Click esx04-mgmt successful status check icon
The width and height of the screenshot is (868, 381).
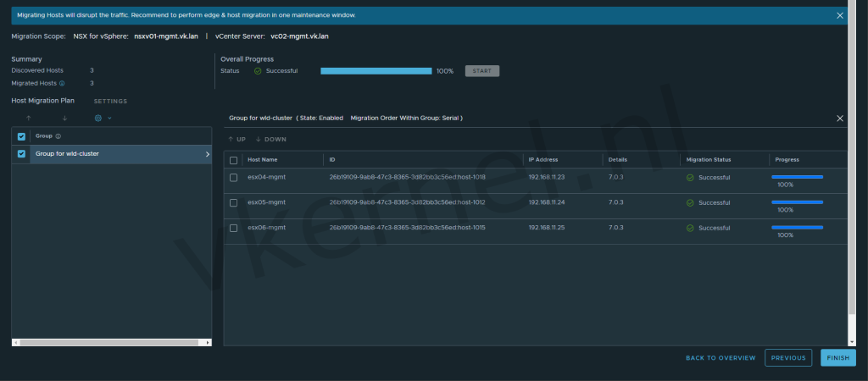(690, 177)
